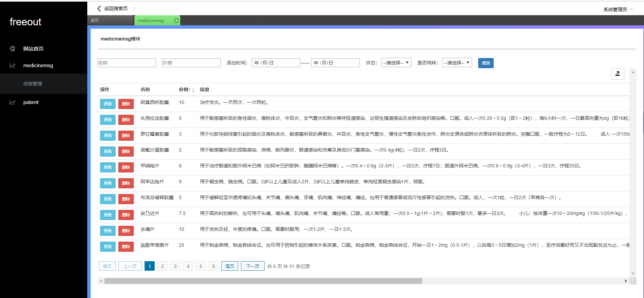Go to pagination page 1
644x298 pixels.
tap(150, 266)
